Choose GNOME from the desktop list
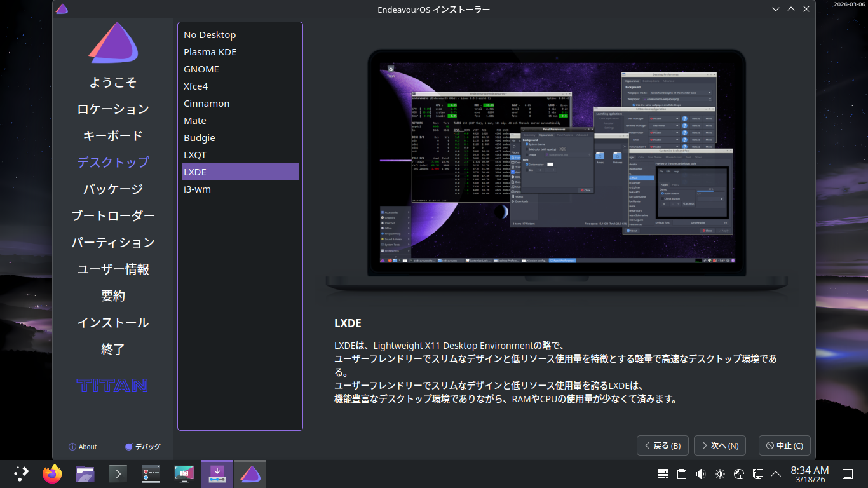Viewport: 868px width, 488px height. [x=201, y=69]
